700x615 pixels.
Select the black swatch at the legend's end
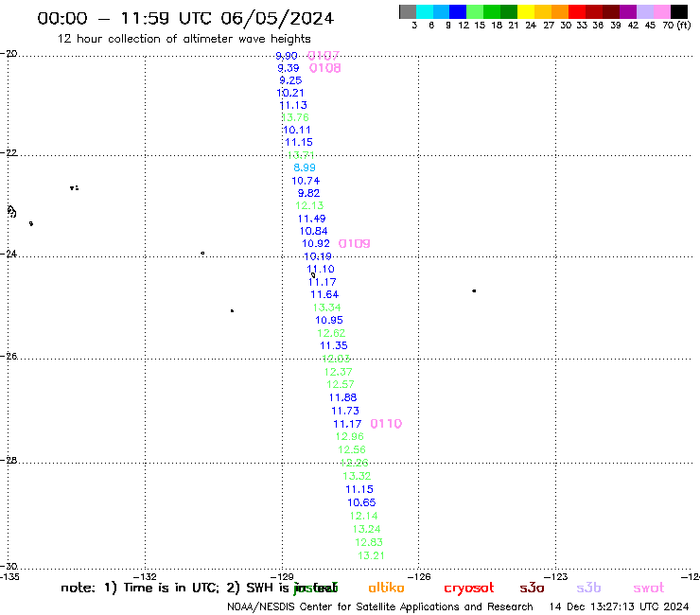click(x=679, y=11)
